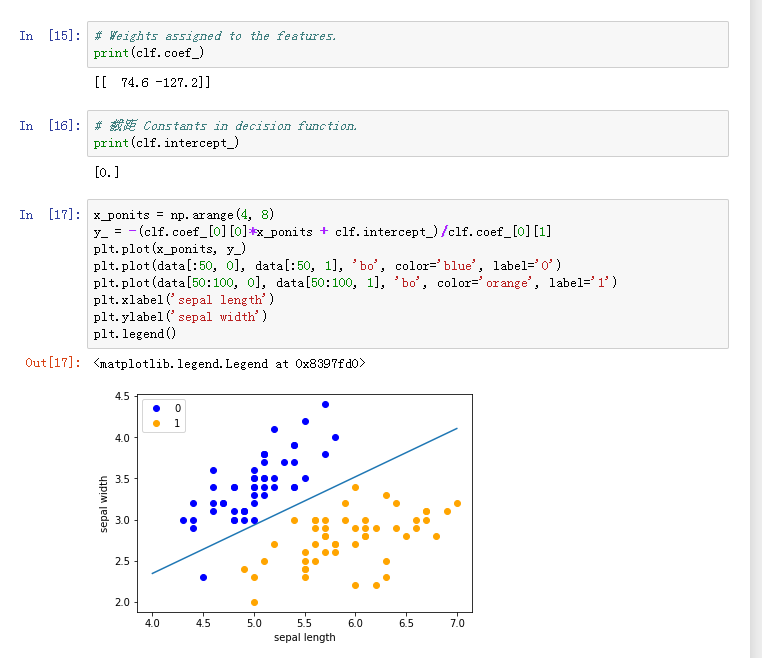762x658 pixels.
Task: Click the orange legend marker for class 1
Action: [x=157, y=423]
